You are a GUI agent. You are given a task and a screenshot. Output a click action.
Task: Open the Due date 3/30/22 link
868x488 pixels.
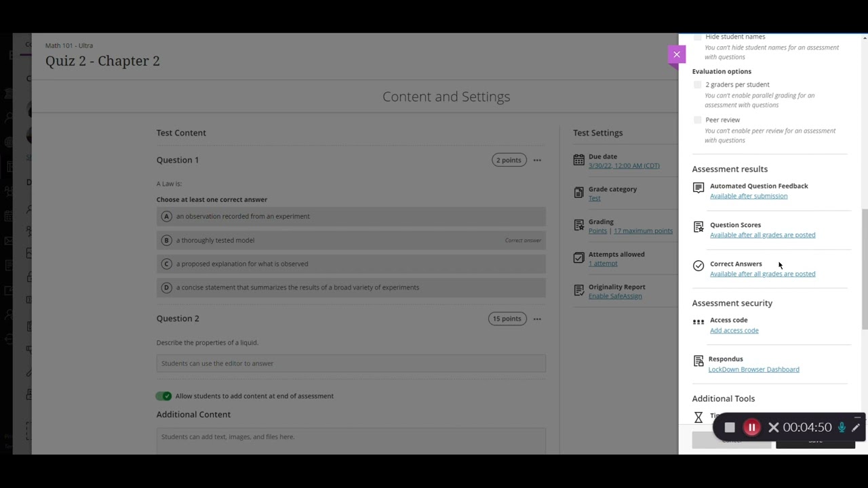(x=624, y=165)
